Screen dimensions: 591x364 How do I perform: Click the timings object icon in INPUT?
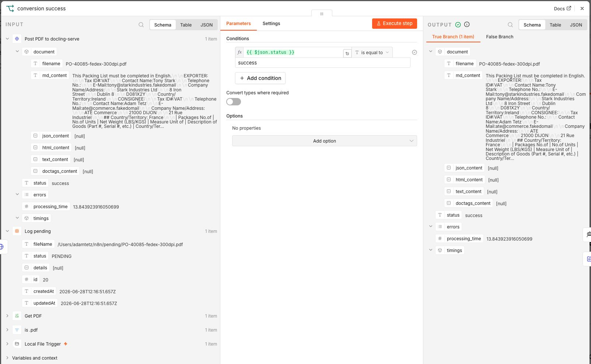pyautogui.click(x=27, y=218)
